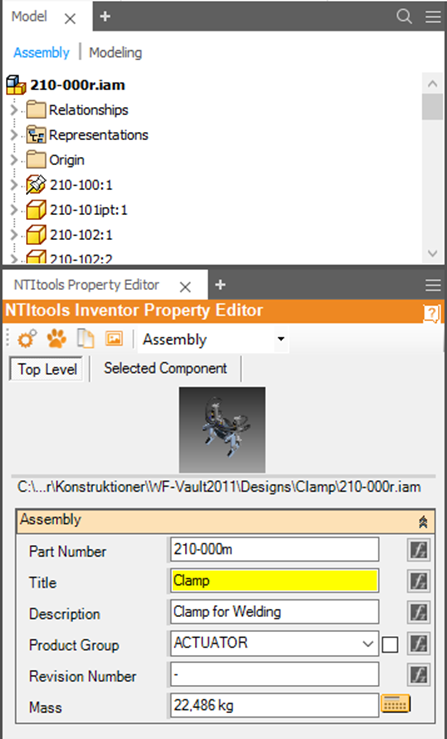The height and width of the screenshot is (739, 447).
Task: Open the help icon in orange header
Action: coord(431,313)
